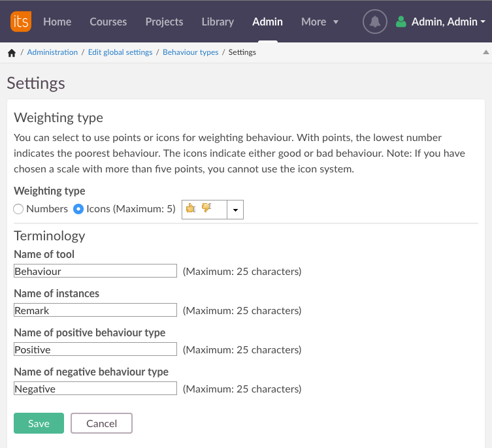Click the Name of tool input field

[95, 271]
